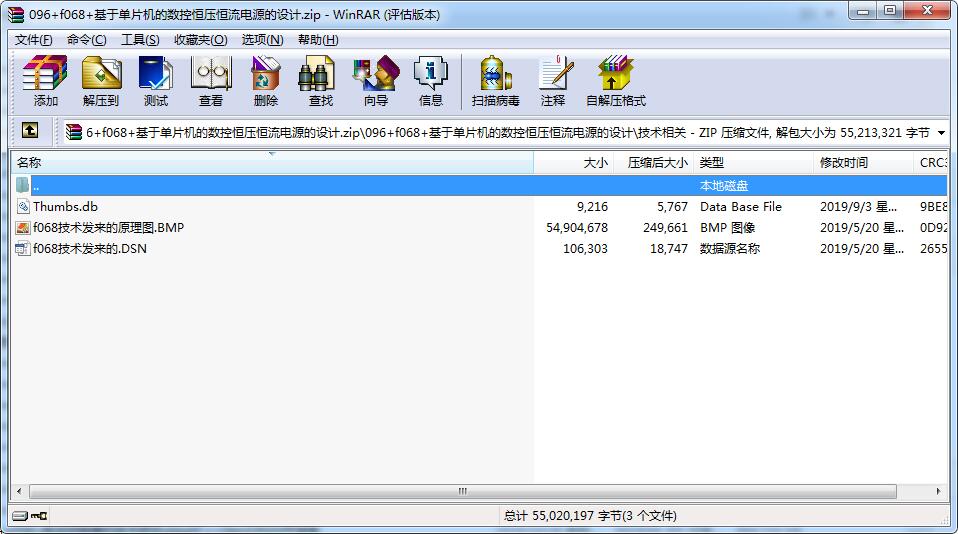
Task: Click the Extract To (解压到) icon
Action: pos(101,81)
